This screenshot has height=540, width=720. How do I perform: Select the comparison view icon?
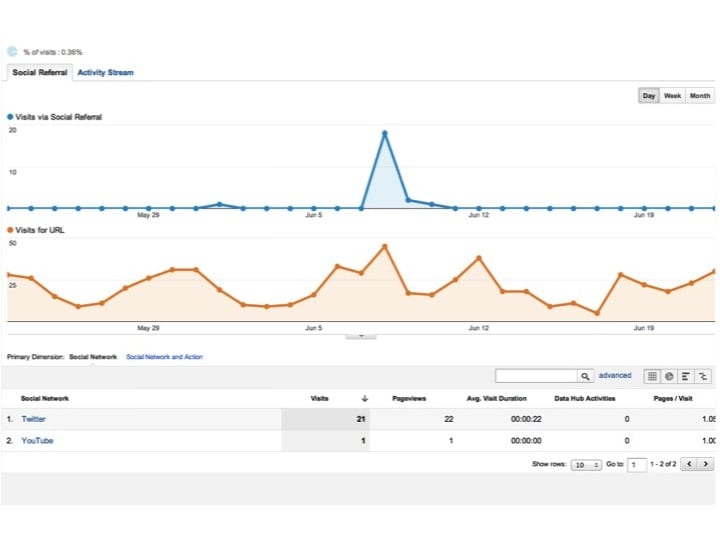click(x=703, y=376)
